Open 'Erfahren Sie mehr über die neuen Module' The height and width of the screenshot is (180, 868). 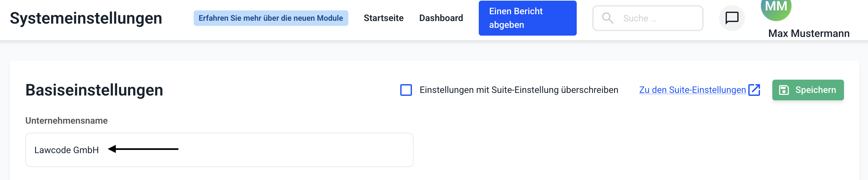click(271, 18)
